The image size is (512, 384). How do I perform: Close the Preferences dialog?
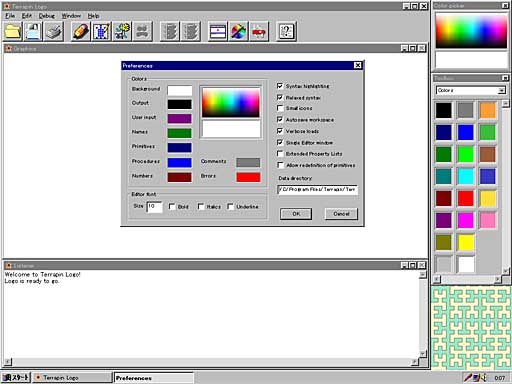pos(358,65)
